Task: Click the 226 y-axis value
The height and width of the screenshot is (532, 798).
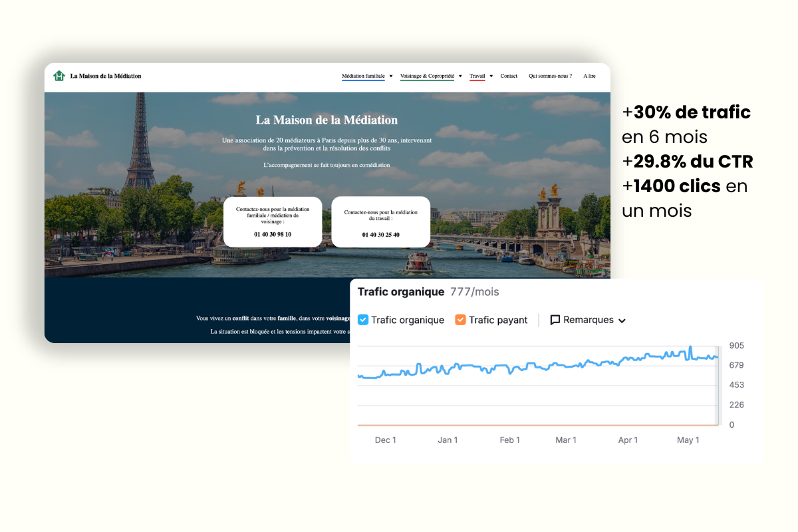Action: (736, 405)
